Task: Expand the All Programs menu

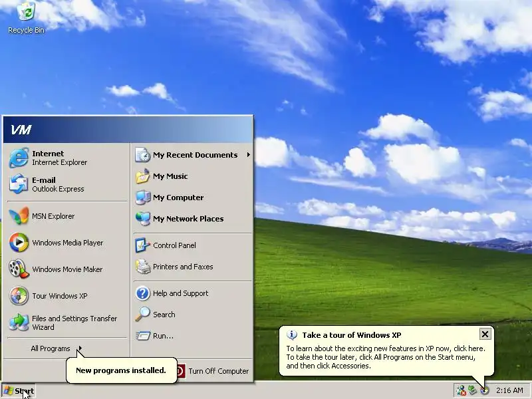Action: (x=57, y=348)
